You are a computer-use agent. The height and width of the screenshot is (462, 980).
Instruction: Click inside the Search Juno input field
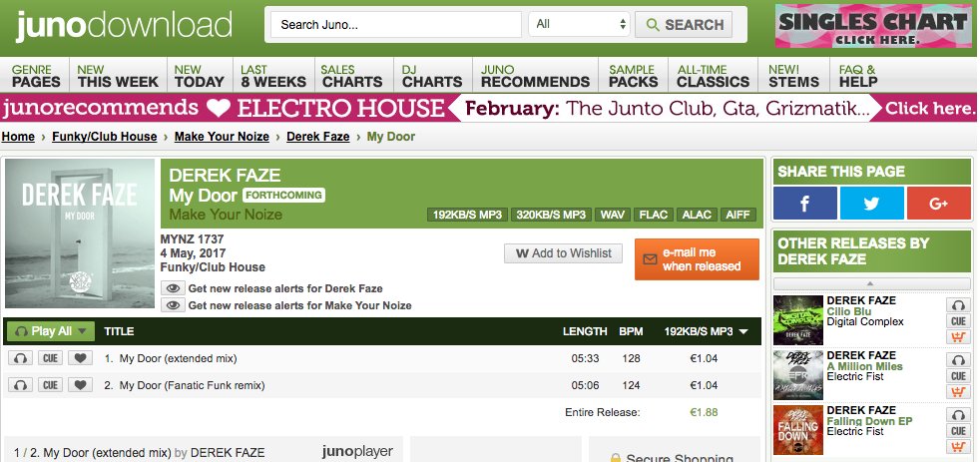(396, 25)
